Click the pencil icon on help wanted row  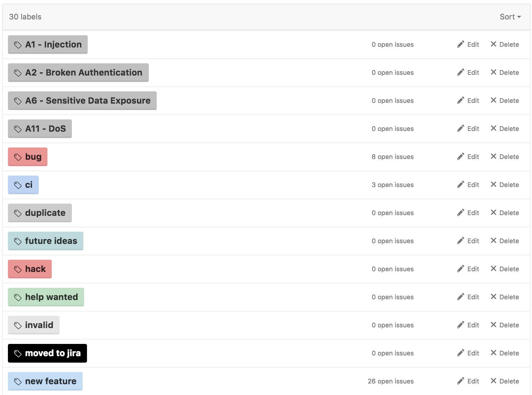point(460,297)
